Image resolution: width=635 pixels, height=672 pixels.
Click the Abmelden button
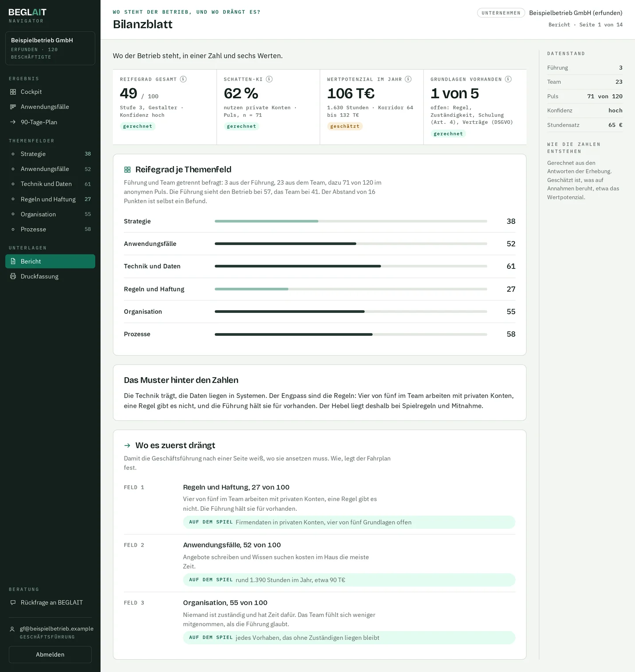50,654
